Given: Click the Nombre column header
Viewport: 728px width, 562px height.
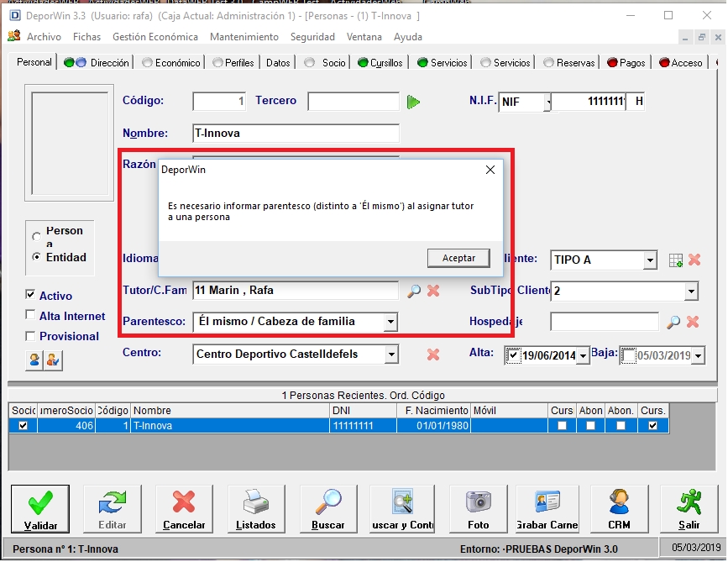Looking at the screenshot, I should [230, 411].
